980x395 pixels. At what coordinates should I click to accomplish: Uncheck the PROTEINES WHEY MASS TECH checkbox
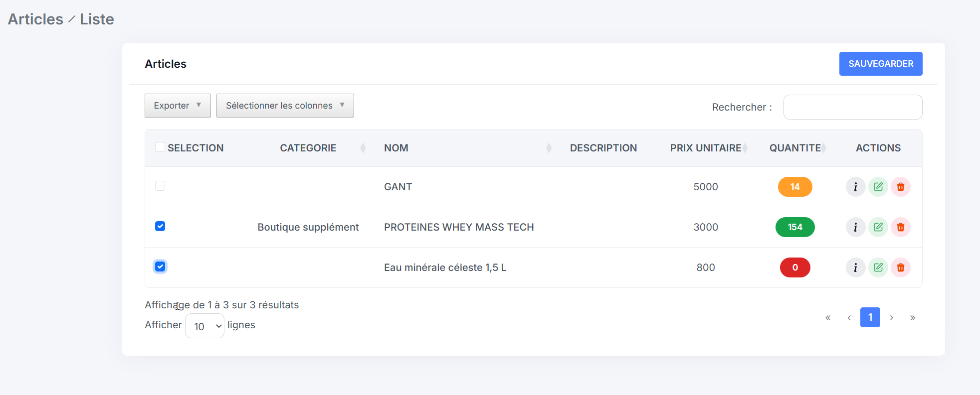tap(160, 226)
